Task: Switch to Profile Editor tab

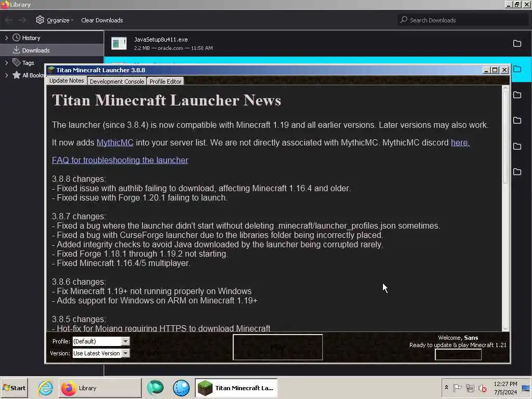Action: point(165,82)
